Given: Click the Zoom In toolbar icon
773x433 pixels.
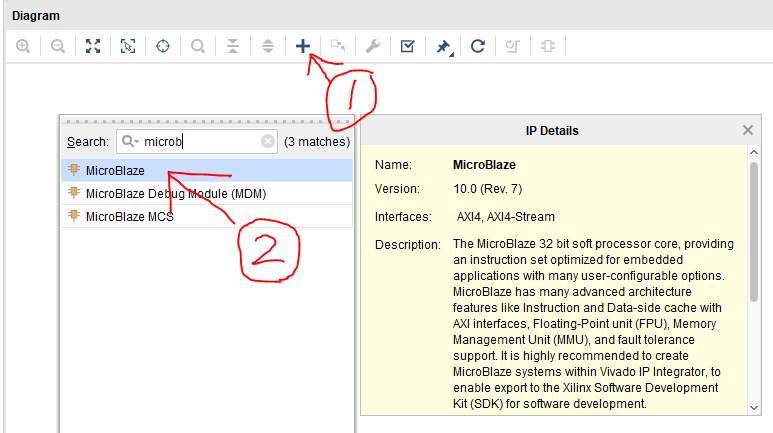Looking at the screenshot, I should (23, 46).
